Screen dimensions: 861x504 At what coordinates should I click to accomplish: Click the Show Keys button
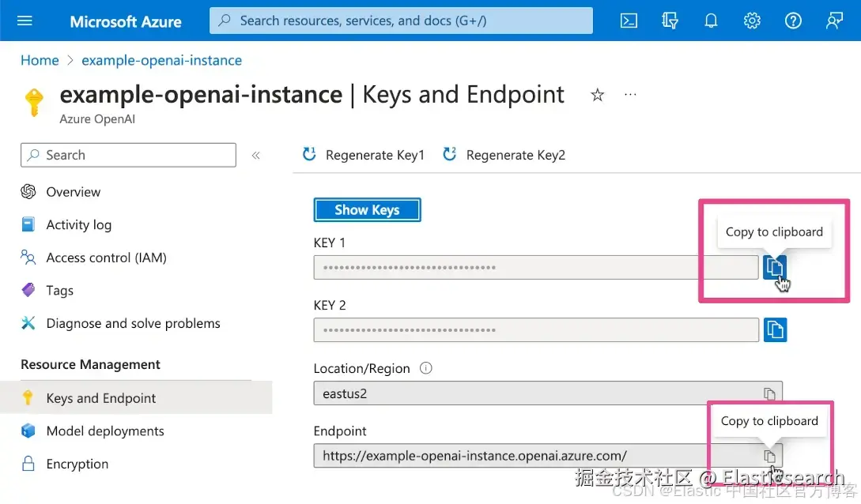pos(367,210)
